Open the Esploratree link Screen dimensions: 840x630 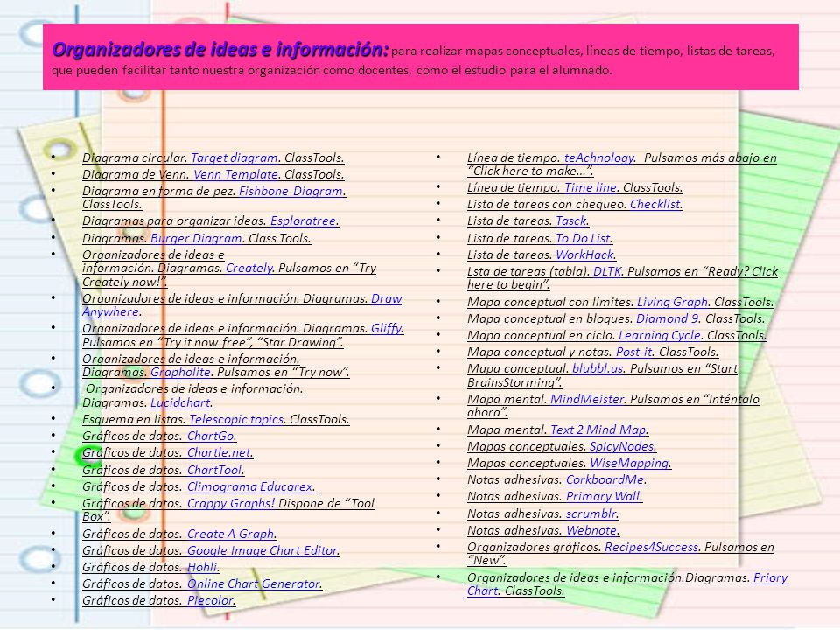304,221
